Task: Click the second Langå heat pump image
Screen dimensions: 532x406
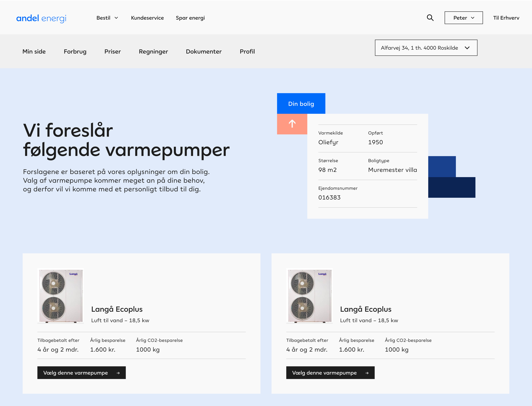Action: pyautogui.click(x=309, y=296)
